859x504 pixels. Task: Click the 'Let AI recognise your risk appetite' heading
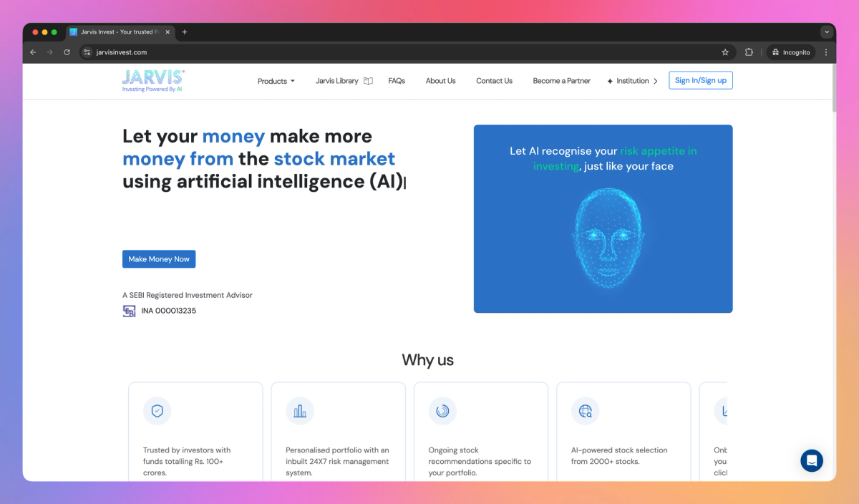click(603, 158)
